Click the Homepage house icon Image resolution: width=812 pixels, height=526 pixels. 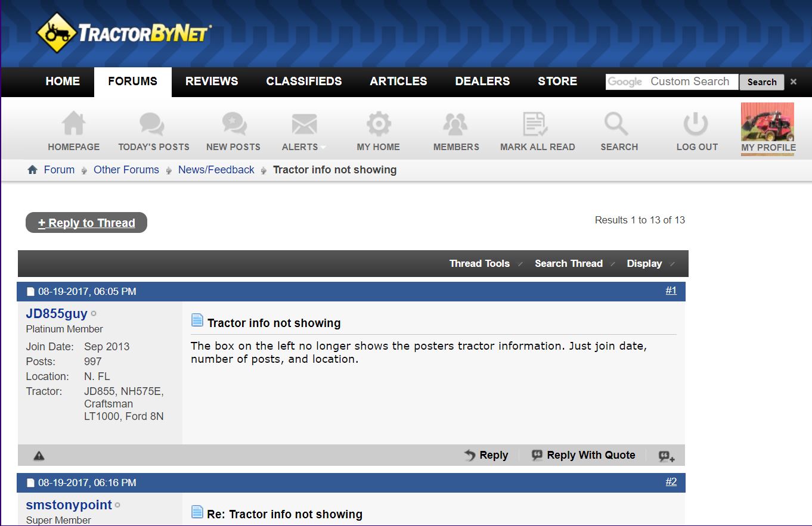point(73,125)
